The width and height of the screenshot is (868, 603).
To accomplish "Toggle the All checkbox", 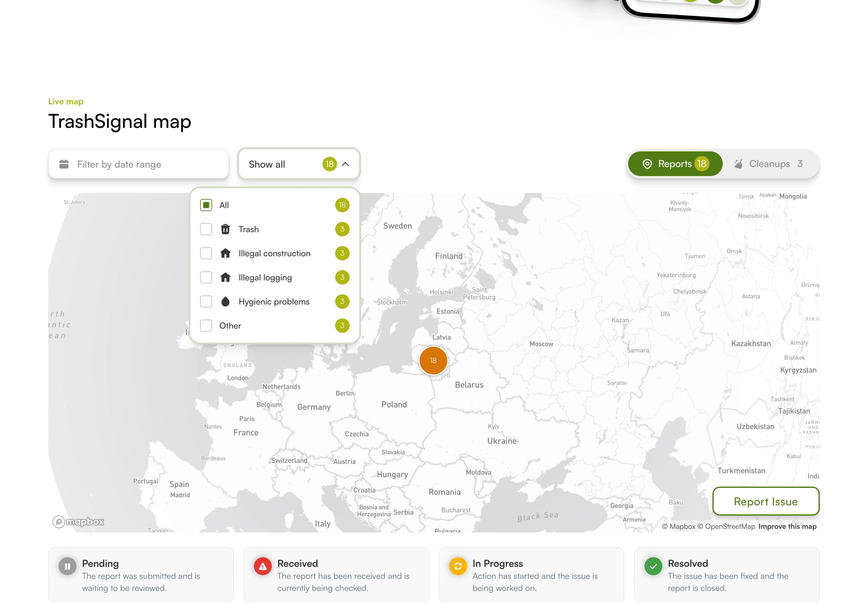I will click(206, 205).
